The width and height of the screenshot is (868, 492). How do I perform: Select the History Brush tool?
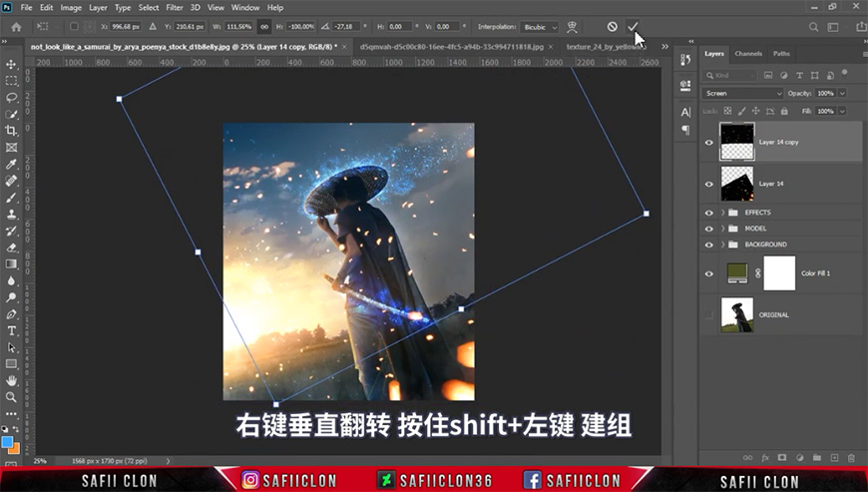point(11,231)
